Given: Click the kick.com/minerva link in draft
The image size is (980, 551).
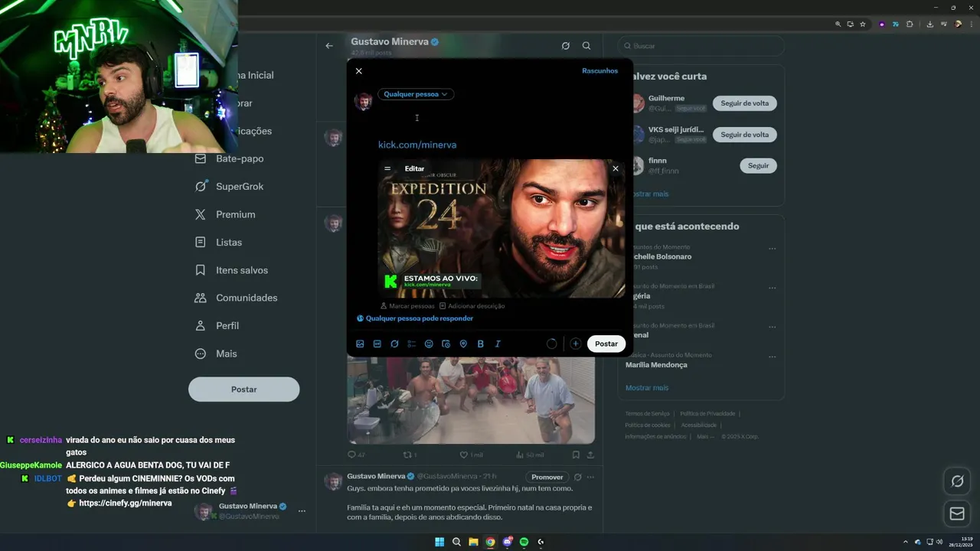Looking at the screenshot, I should (x=417, y=145).
